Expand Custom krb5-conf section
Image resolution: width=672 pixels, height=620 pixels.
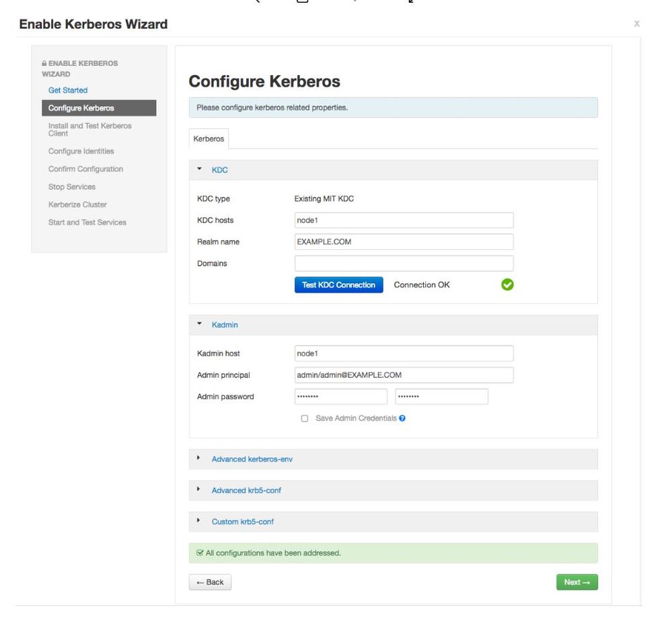coord(242,522)
